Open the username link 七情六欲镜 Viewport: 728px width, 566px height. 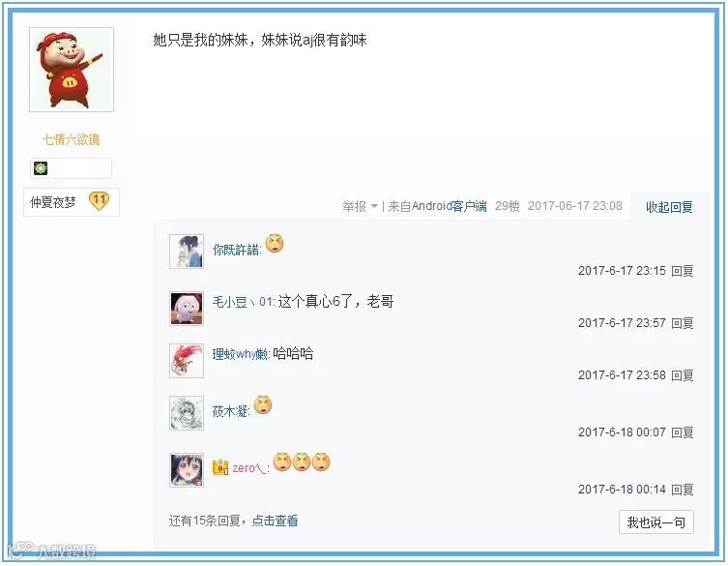coord(72,139)
